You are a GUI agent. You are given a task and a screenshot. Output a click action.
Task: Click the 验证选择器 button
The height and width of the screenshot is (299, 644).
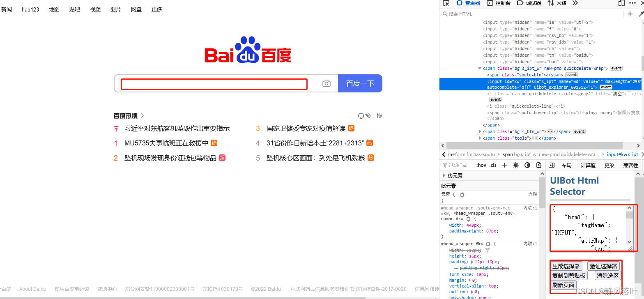click(x=603, y=266)
